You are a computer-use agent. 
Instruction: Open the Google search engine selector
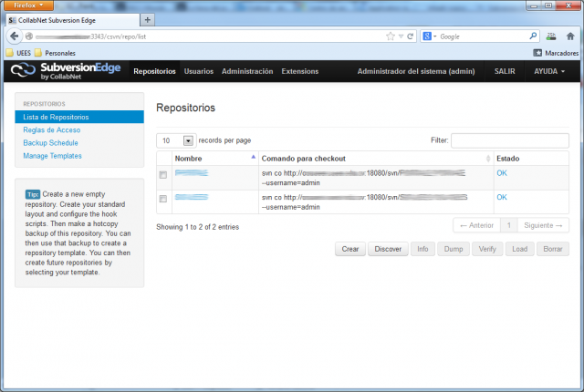[430, 36]
